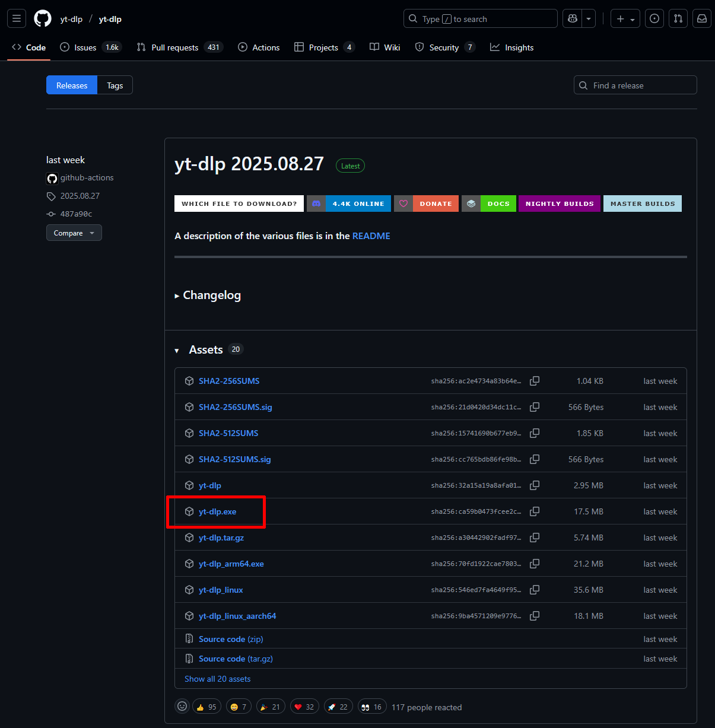This screenshot has width=715, height=728.
Task: Open the Compare dropdown
Action: tap(74, 233)
